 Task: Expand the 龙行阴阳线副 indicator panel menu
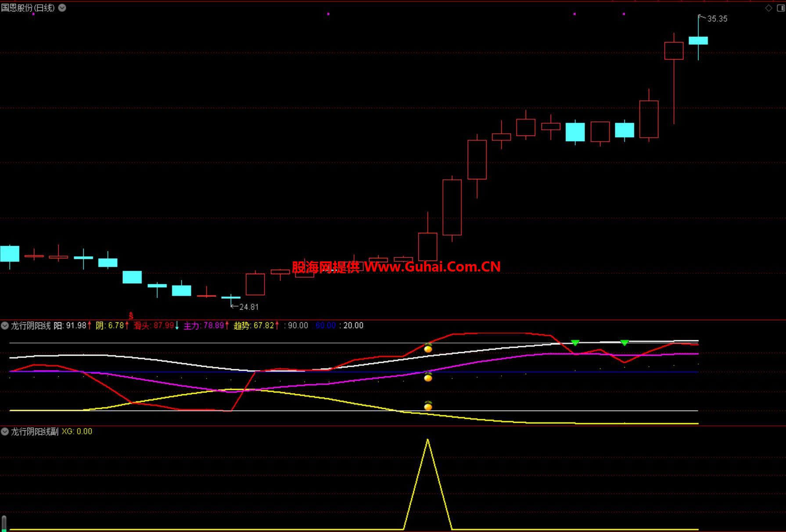[x=5, y=432]
